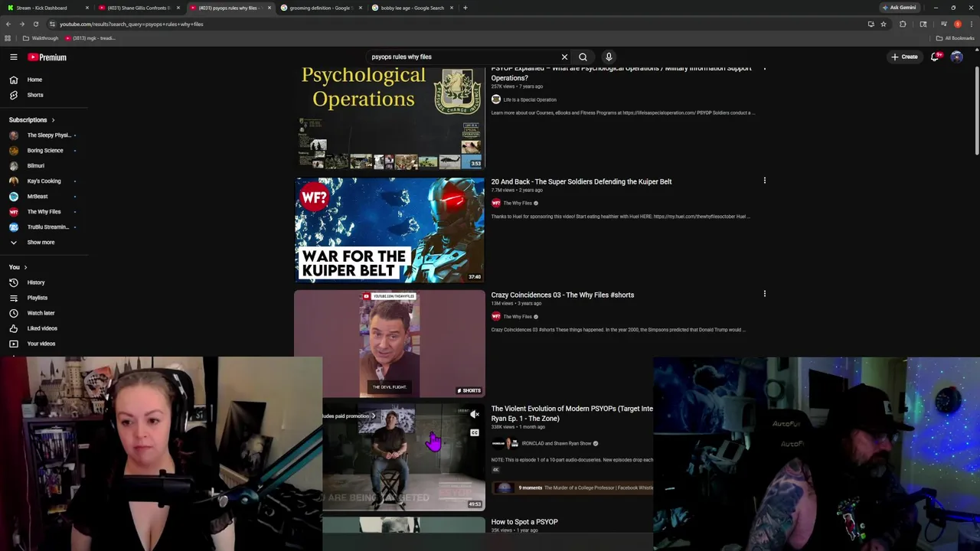980x551 pixels.
Task: Click The Why Files avatar under 20 And Back
Action: click(x=495, y=203)
